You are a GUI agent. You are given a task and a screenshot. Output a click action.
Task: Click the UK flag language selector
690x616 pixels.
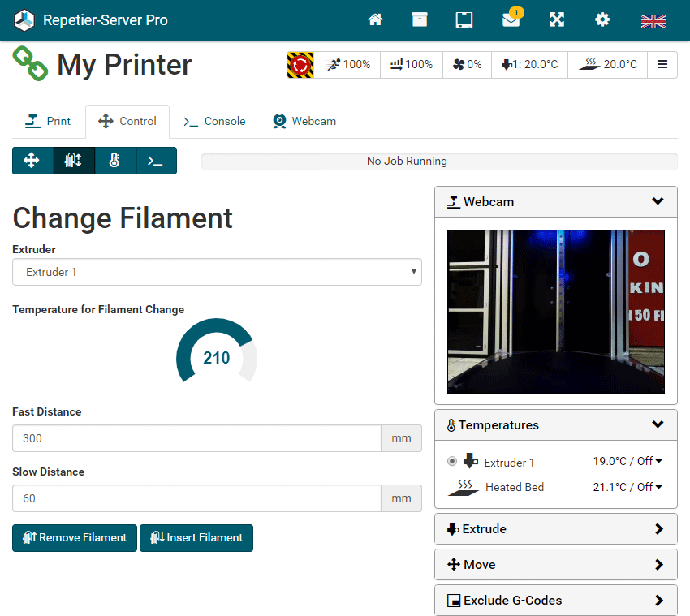click(653, 21)
